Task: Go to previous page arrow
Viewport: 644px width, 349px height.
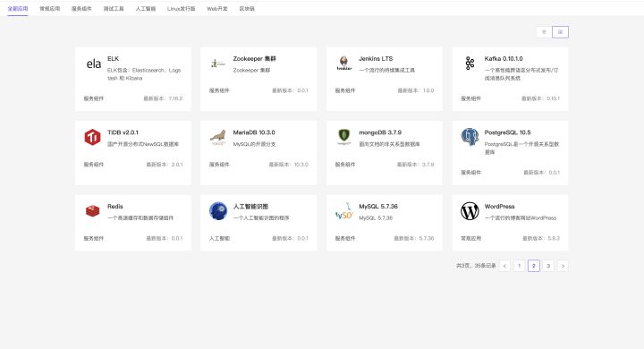Action: [504, 266]
